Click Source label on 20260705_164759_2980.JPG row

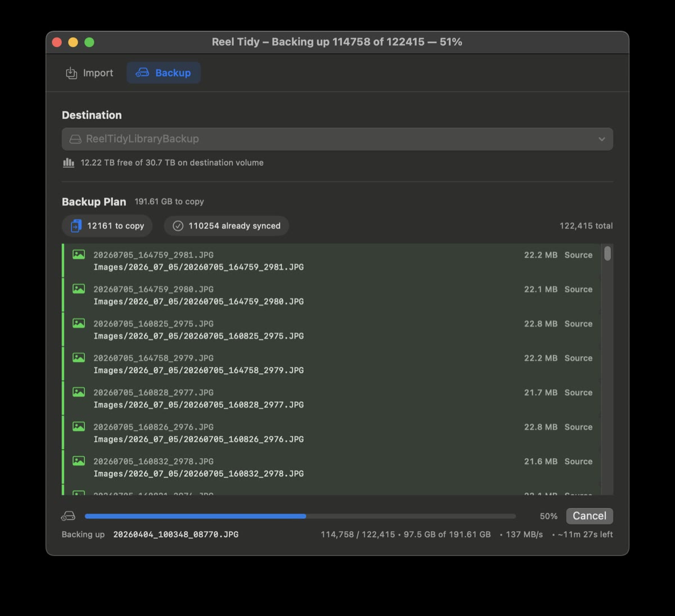coord(578,289)
